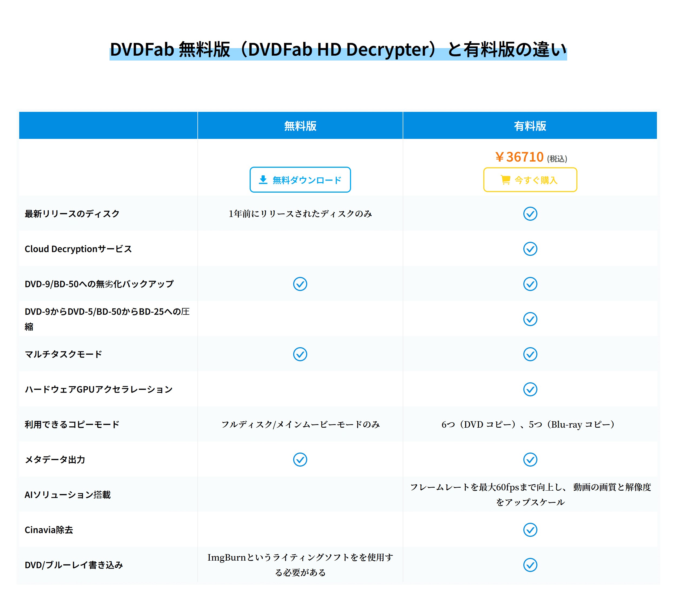Click paid-version checkmark for 最新リリースのディスク
This screenshot has height=616, width=681.
coord(530,214)
